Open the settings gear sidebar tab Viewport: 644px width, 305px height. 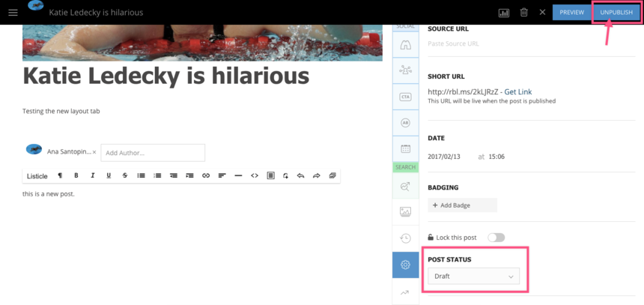tap(405, 265)
